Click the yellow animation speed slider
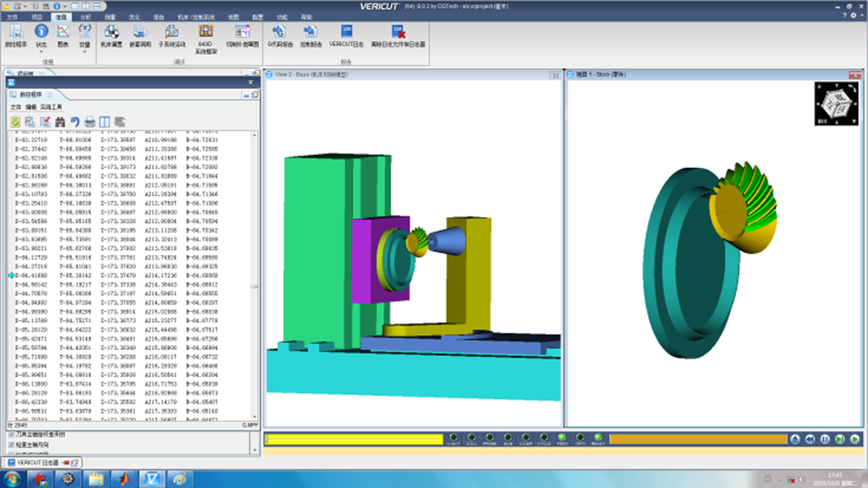The width and height of the screenshot is (868, 488). tap(354, 439)
